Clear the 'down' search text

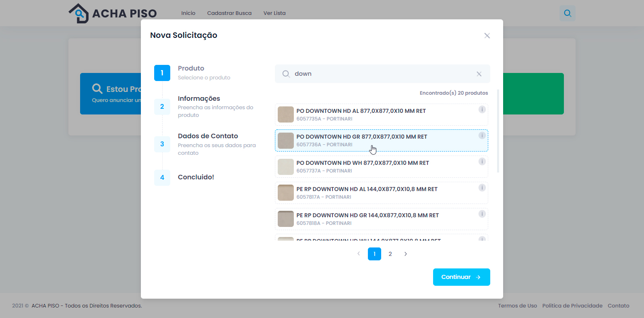tap(479, 74)
